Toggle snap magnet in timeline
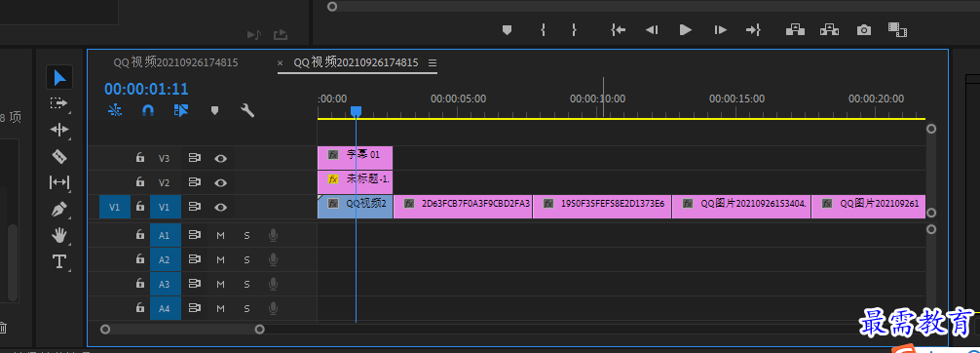 click(x=148, y=111)
